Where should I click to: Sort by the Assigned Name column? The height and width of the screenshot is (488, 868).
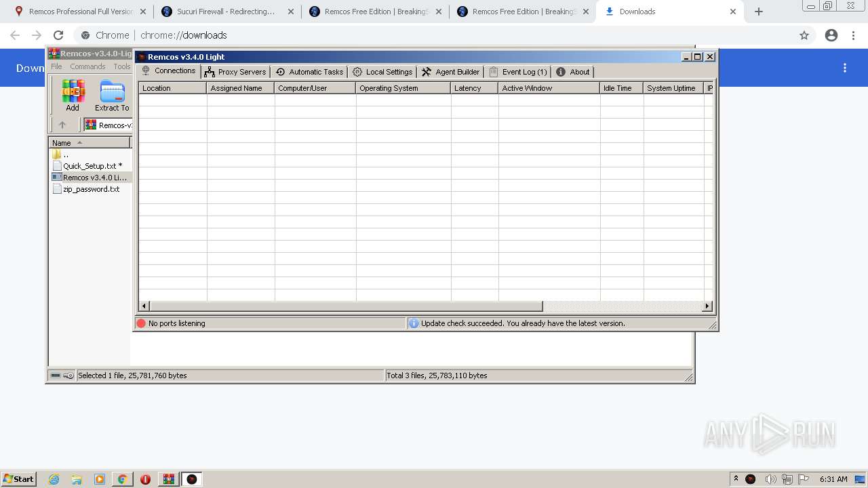(241, 88)
